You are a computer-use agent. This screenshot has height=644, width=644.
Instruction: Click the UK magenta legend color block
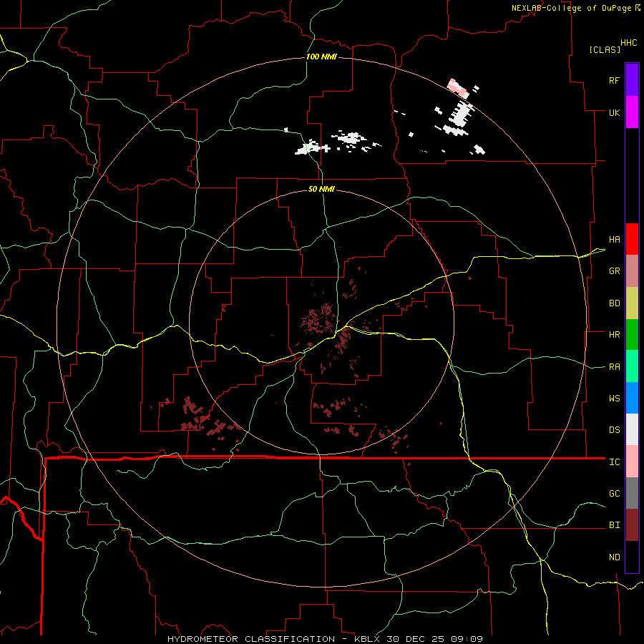632,112
